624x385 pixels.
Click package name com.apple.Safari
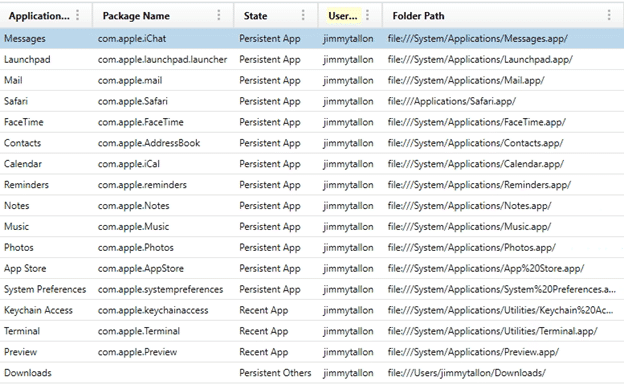pos(133,101)
